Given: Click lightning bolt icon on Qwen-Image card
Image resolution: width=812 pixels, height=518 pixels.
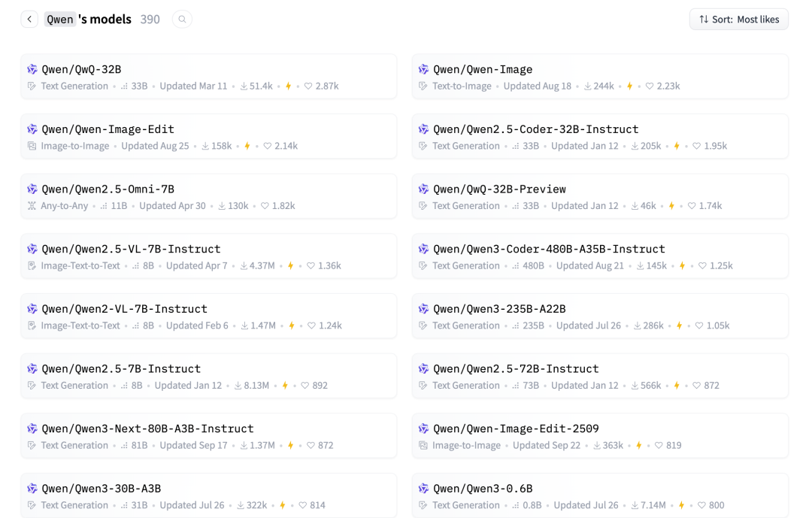Looking at the screenshot, I should point(630,86).
